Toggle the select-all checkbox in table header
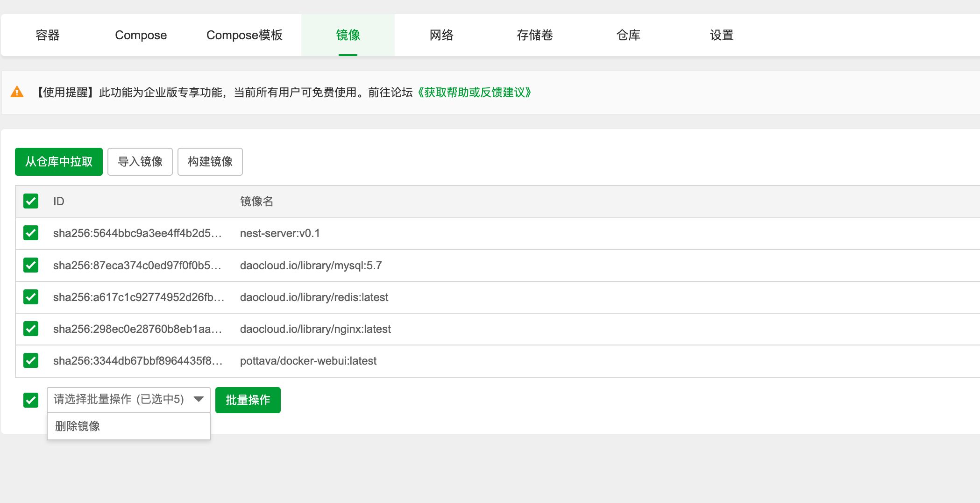The height and width of the screenshot is (503, 980). point(31,201)
